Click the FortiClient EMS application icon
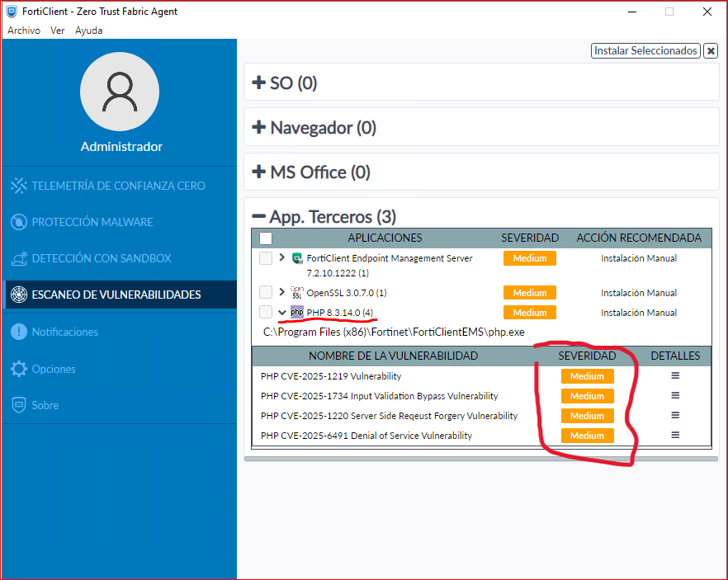Viewport: 728px width, 580px height. click(x=297, y=258)
